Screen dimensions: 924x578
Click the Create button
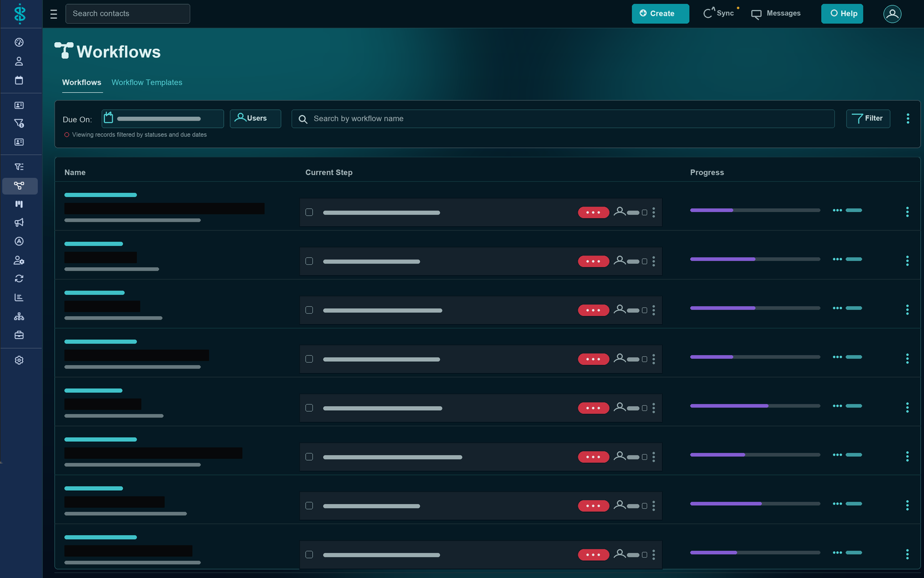point(660,13)
